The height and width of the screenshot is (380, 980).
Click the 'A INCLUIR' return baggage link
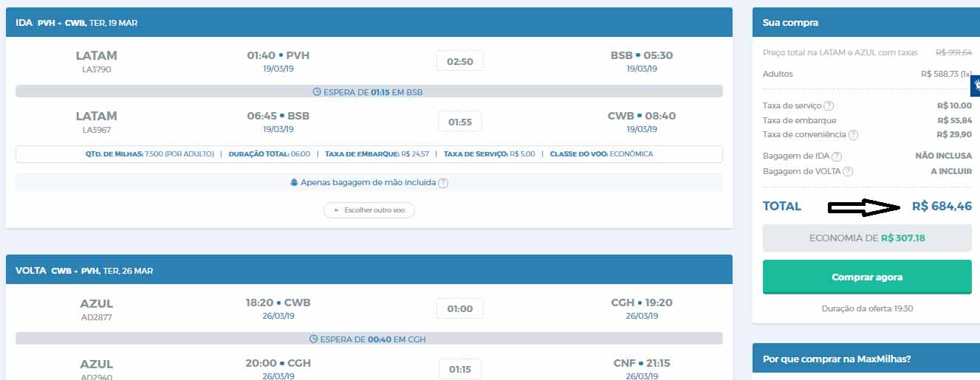[951, 171]
